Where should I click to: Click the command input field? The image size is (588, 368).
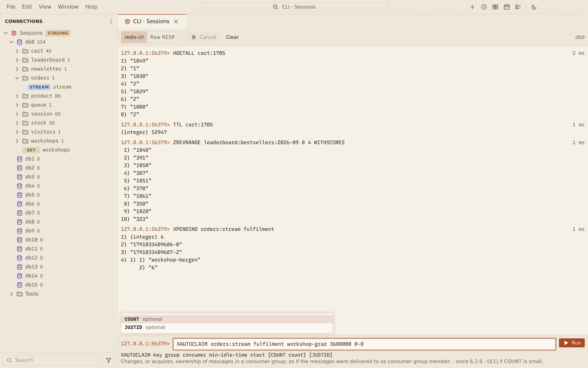click(364, 344)
